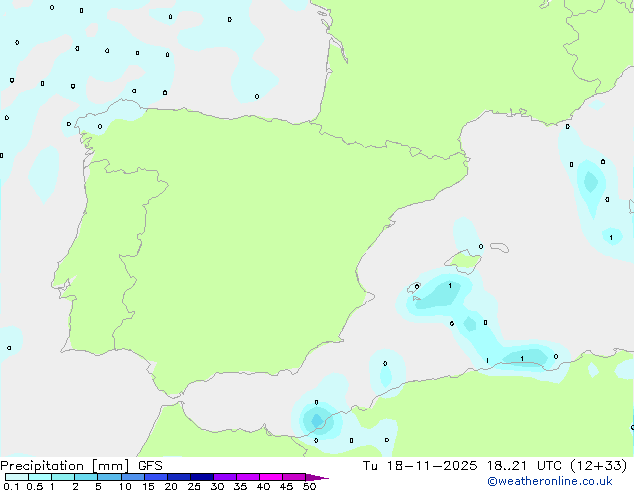
Task: Click the 45–50 mm legend swatch
Action: click(x=294, y=477)
